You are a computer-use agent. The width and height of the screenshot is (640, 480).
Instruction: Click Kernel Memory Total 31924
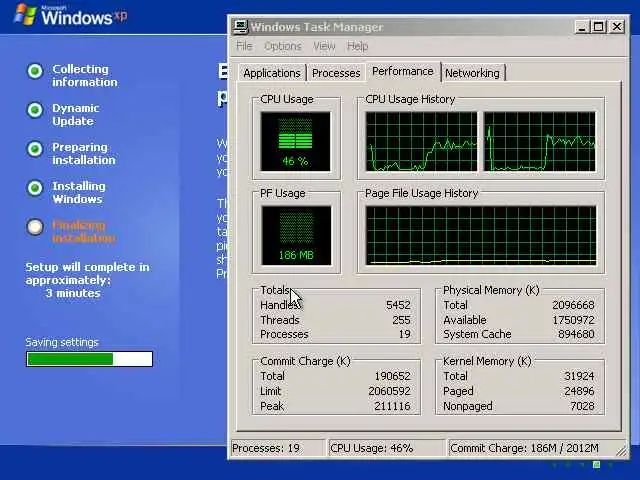click(579, 376)
